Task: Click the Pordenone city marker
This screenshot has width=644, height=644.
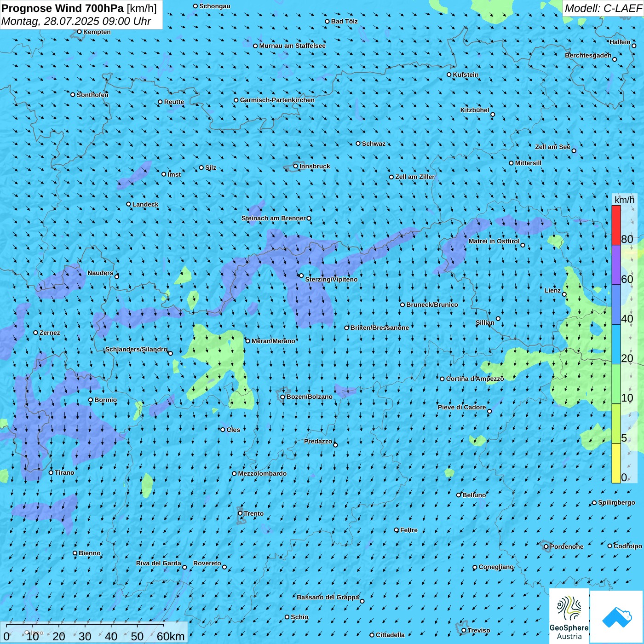Action: click(546, 546)
